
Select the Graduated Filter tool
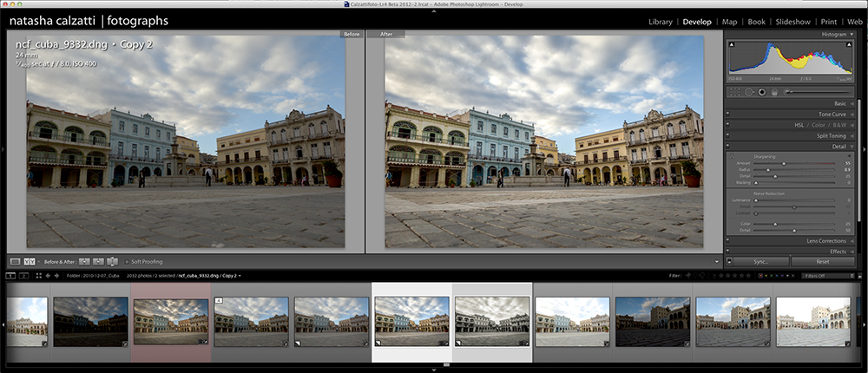(x=774, y=92)
